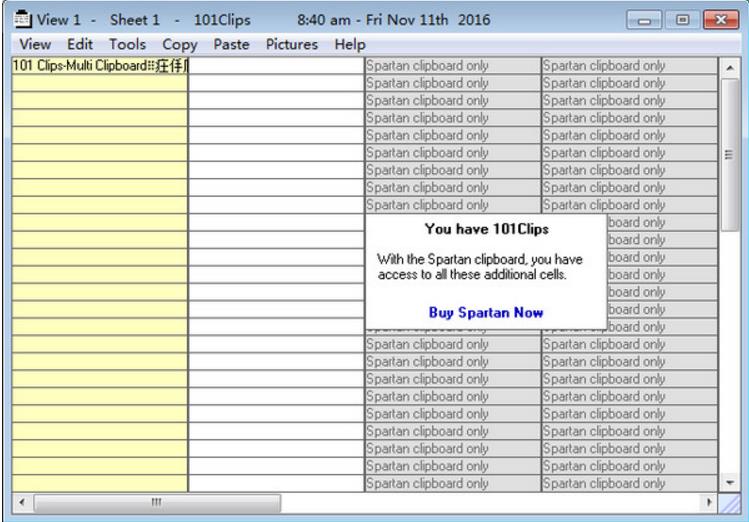Open the Paste menu
Image resolution: width=749 pixels, height=522 pixels.
click(x=231, y=44)
